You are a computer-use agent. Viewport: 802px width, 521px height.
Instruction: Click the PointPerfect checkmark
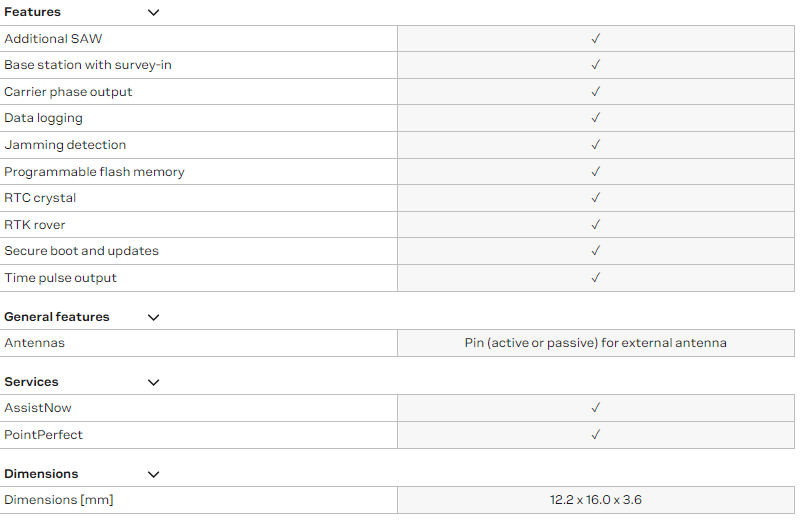[x=595, y=435]
